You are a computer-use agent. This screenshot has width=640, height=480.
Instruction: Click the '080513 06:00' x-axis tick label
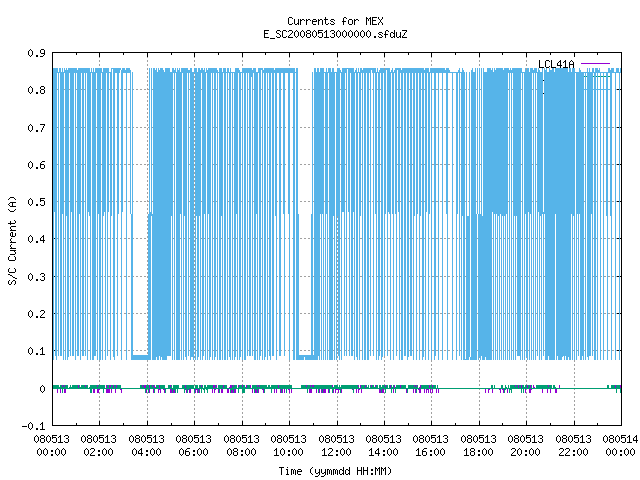pos(193,446)
